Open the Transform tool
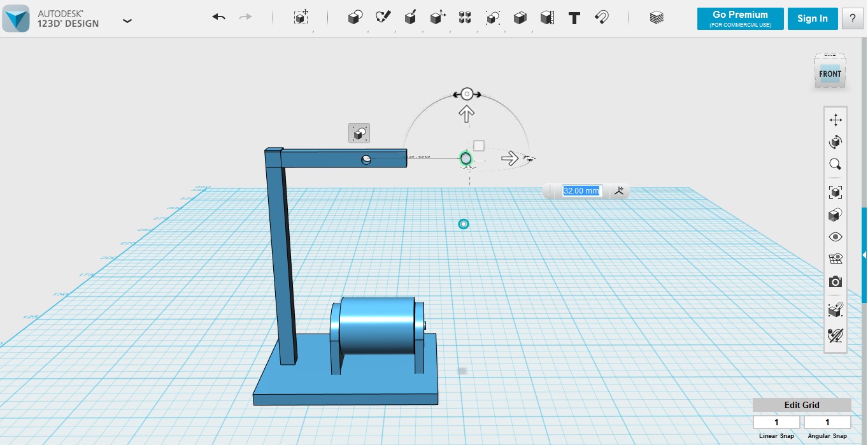The width and height of the screenshot is (868, 445). tap(301, 17)
